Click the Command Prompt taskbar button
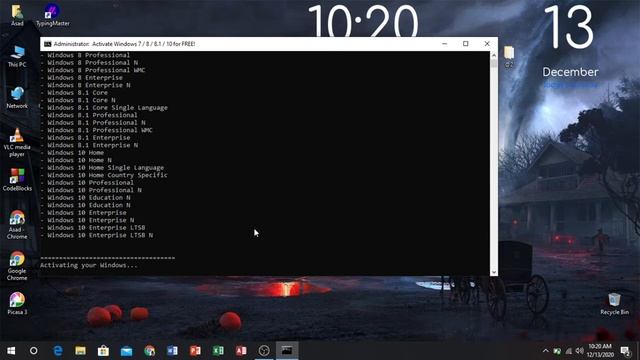 point(287,351)
